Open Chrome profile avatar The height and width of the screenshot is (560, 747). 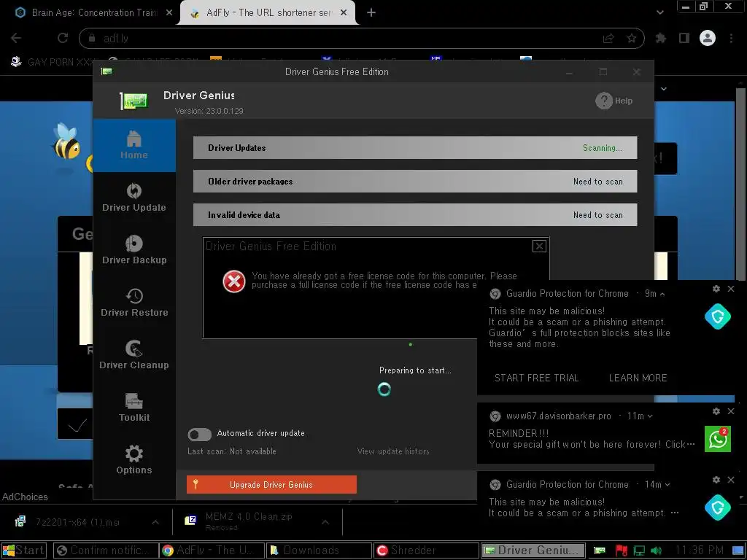coord(708,38)
